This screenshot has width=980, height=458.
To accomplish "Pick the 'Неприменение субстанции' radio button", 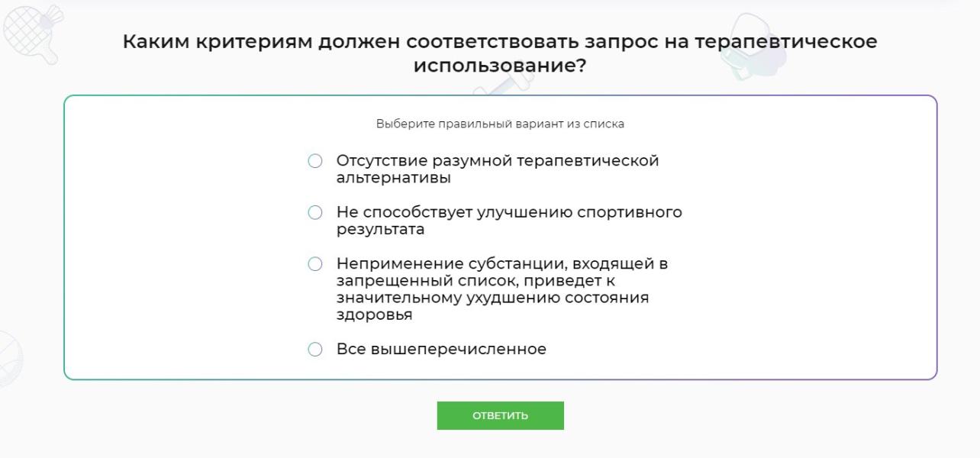I will click(x=315, y=264).
